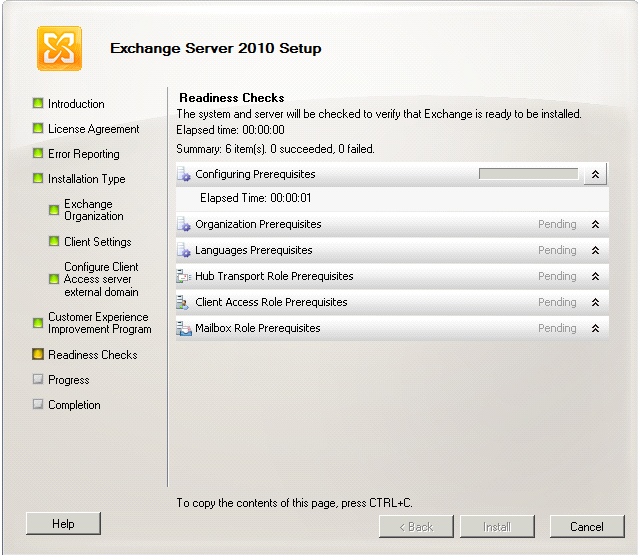
Task: Click the Pending status for Client Access Role
Action: 557,303
